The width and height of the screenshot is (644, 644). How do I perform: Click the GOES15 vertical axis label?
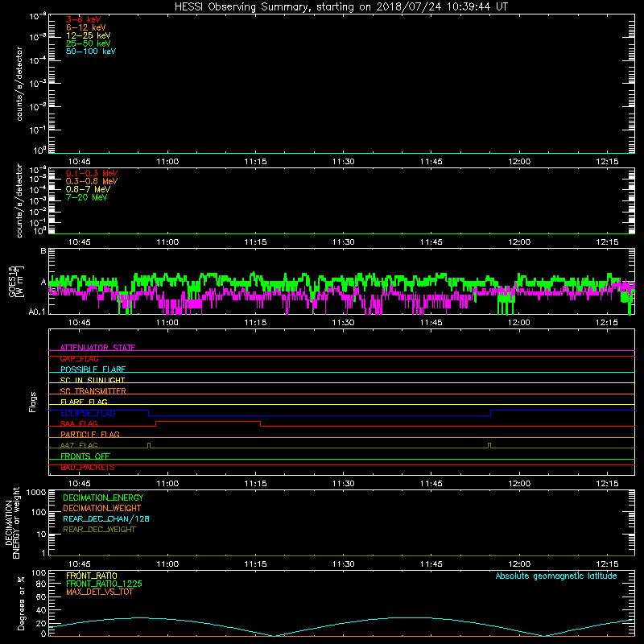point(16,282)
